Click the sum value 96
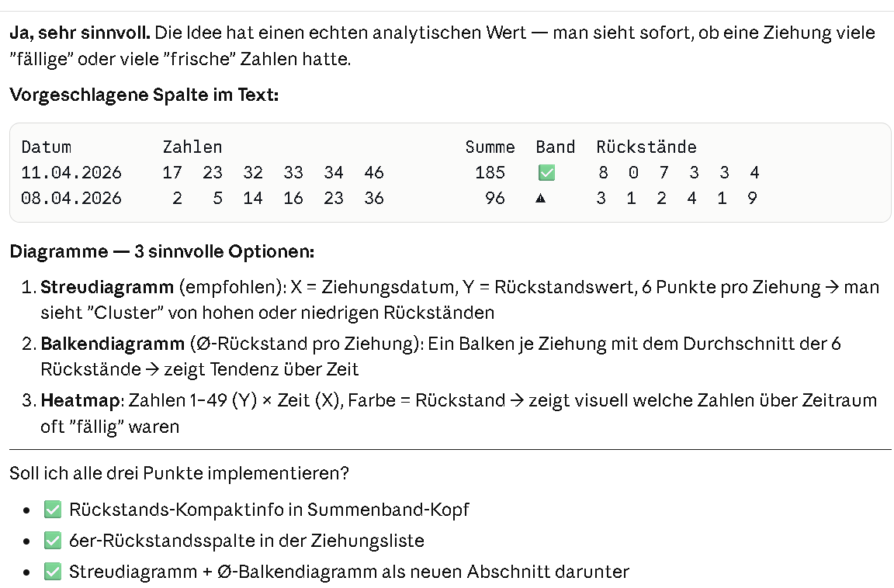The height and width of the screenshot is (588, 894). [x=495, y=199]
